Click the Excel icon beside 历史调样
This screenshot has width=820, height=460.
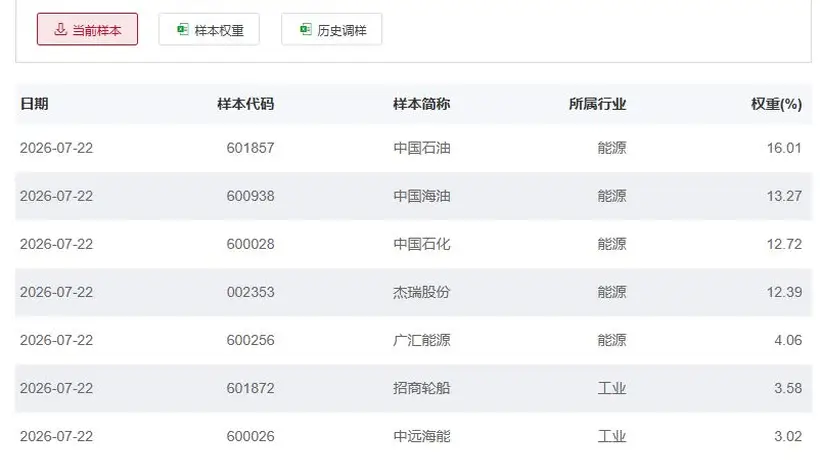point(305,29)
